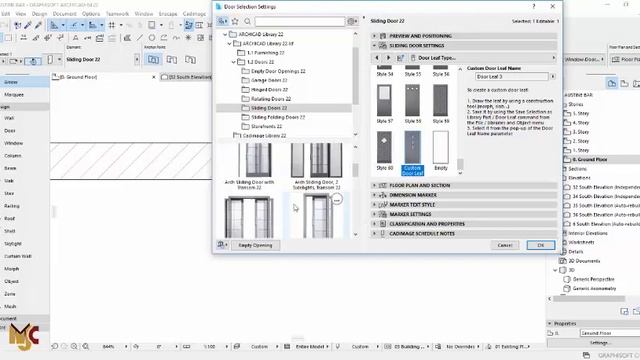This screenshot has width=640, height=360.
Task: Select the Mesh tool in toolbox
Action: (x=10, y=307)
